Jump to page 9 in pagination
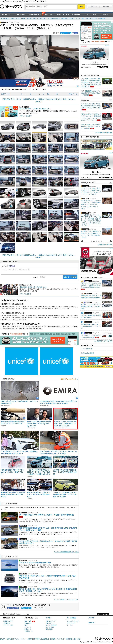Image resolution: width=113 pixels, height=644 pixels. [x=44, y=94]
